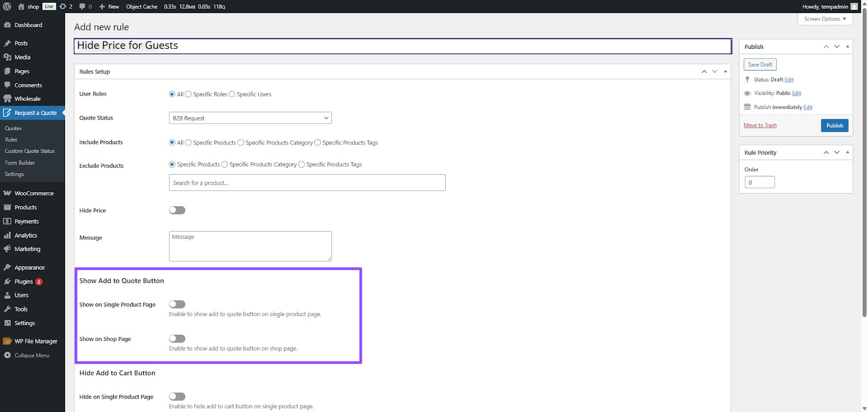Select Specific Roles under User Roles
The height and width of the screenshot is (412, 868).
point(188,94)
